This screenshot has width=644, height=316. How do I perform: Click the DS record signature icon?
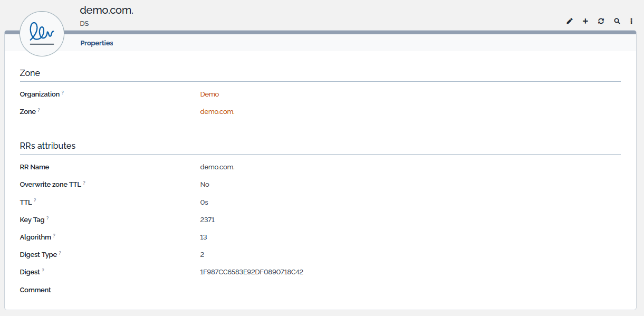coord(42,34)
